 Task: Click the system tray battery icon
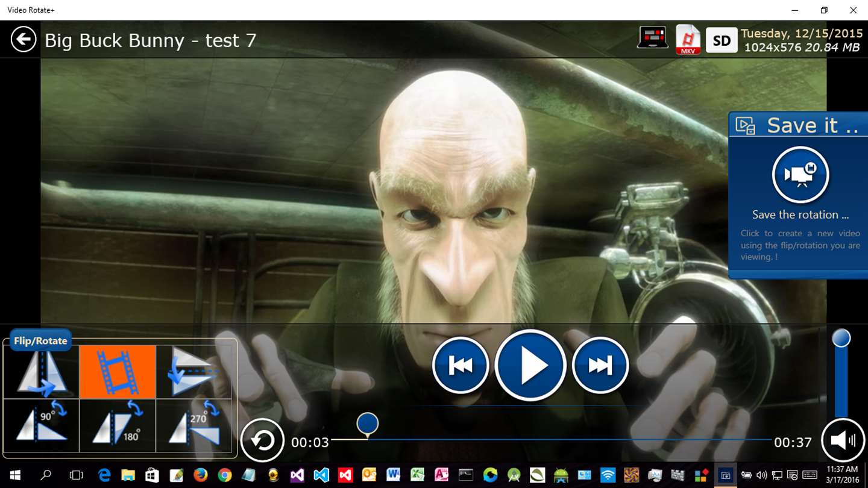click(746, 475)
